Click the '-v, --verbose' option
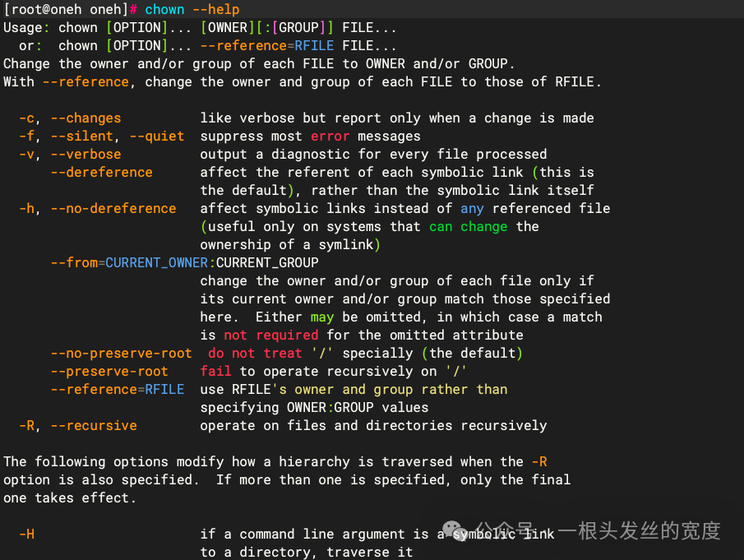744x560 pixels. click(70, 155)
